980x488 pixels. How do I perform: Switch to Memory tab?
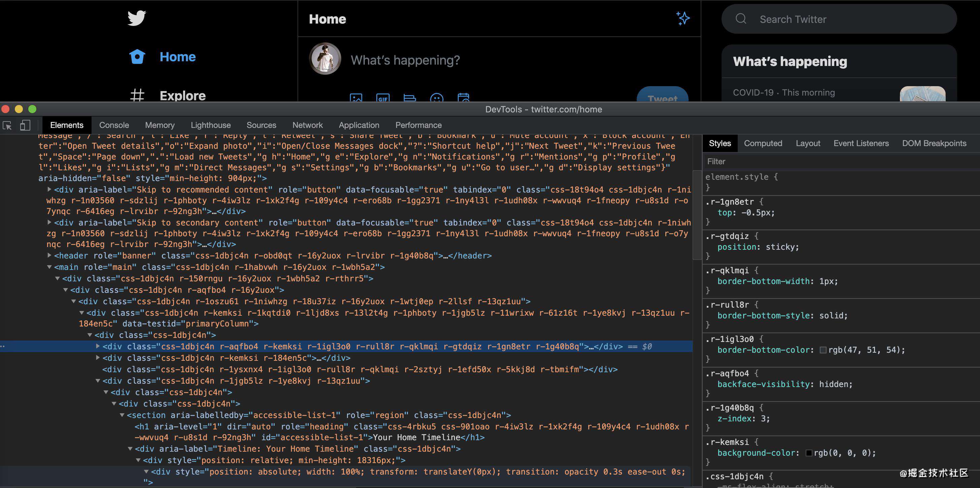click(x=160, y=125)
